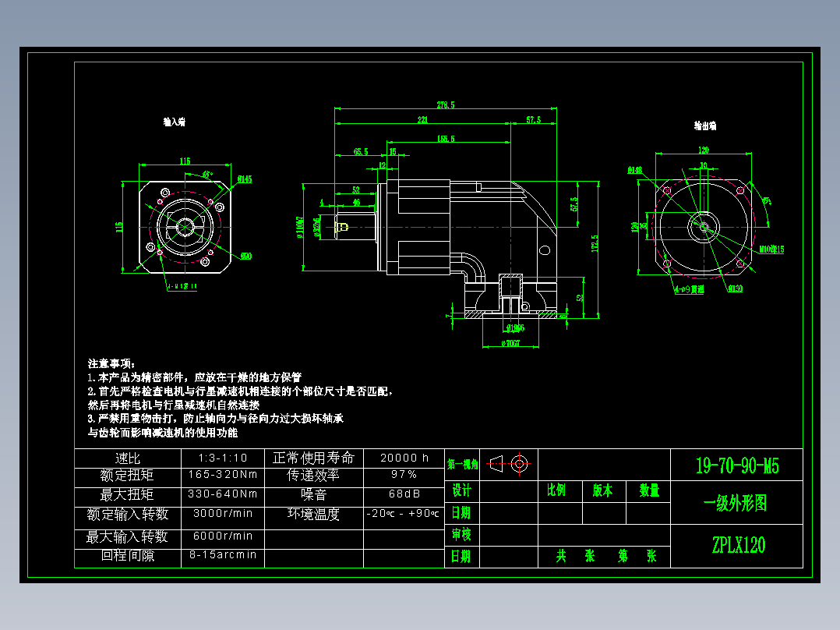Click the model number ZPLX120
This screenshot has height=630, width=840.
tap(737, 547)
